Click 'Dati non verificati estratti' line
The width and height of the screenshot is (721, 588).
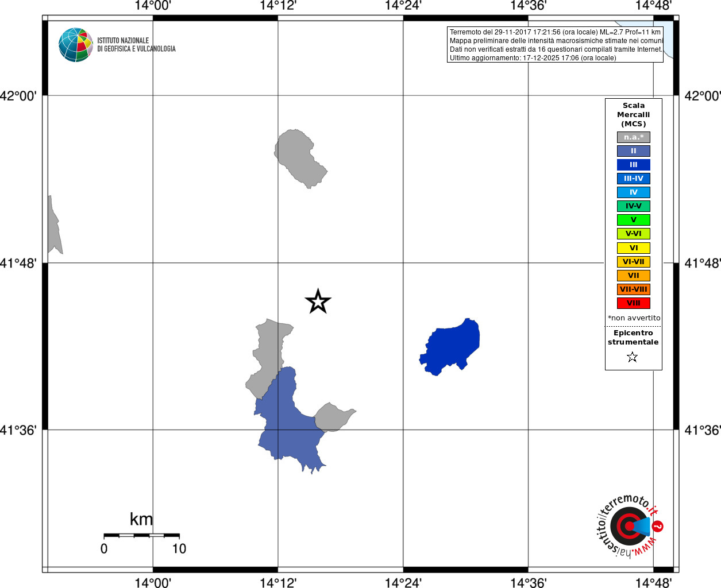tap(556, 49)
